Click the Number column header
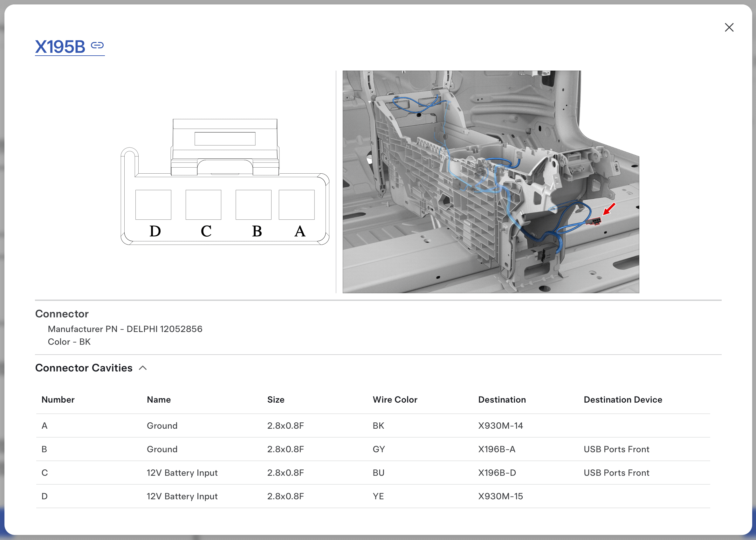756x540 pixels. pyautogui.click(x=58, y=400)
